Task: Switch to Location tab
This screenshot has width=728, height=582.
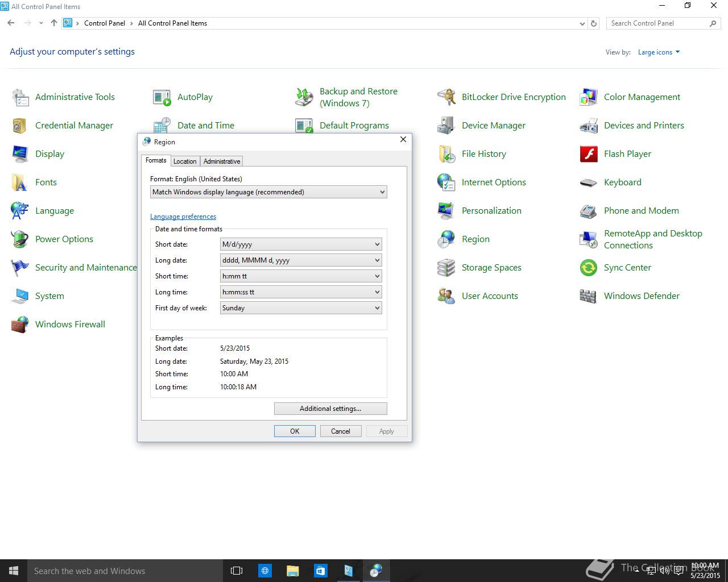Action: coord(185,161)
